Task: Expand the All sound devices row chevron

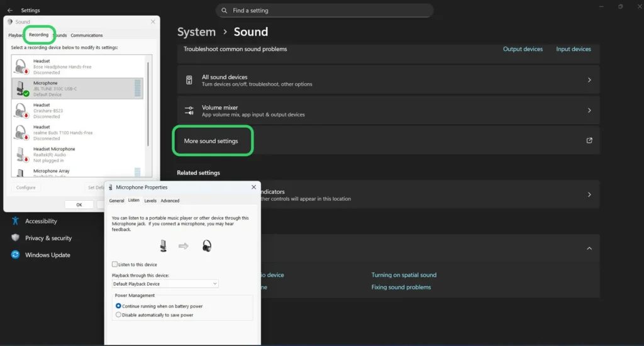Action: click(589, 80)
